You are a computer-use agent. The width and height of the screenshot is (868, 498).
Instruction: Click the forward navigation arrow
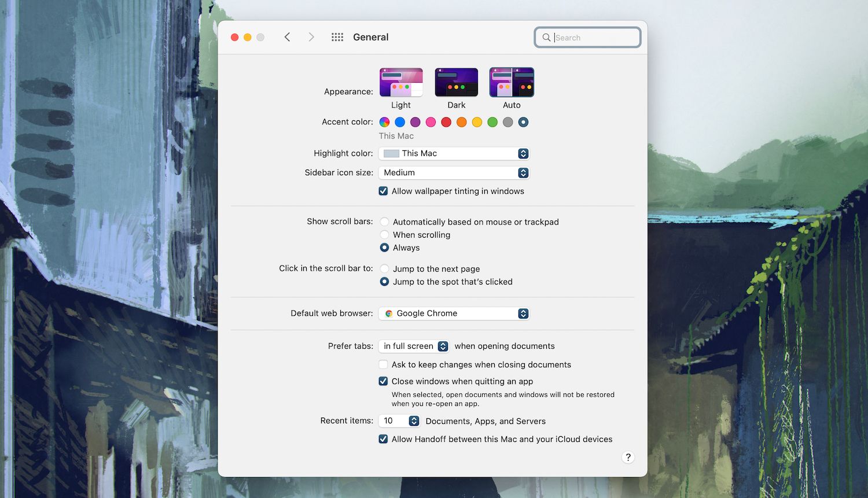click(x=311, y=36)
